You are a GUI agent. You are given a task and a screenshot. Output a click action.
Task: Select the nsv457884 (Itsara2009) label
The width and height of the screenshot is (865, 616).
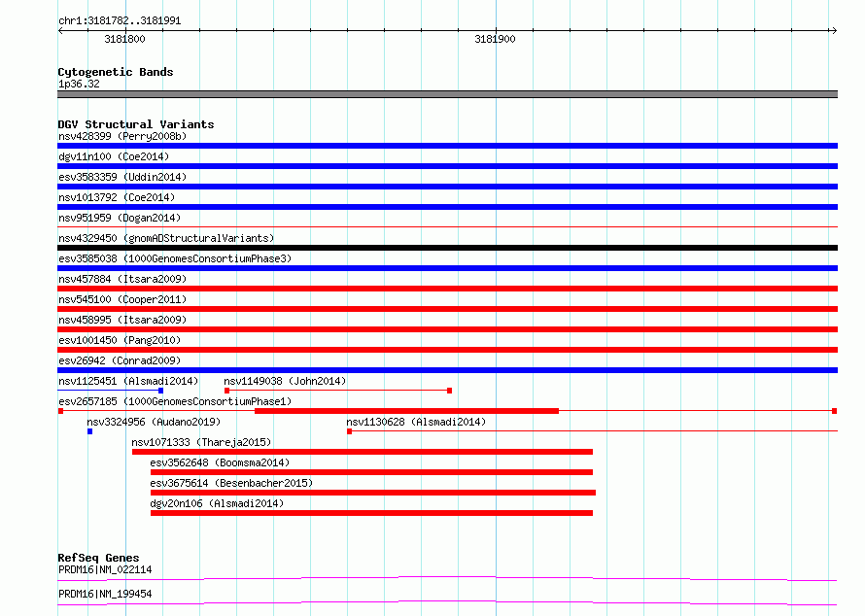click(x=122, y=279)
